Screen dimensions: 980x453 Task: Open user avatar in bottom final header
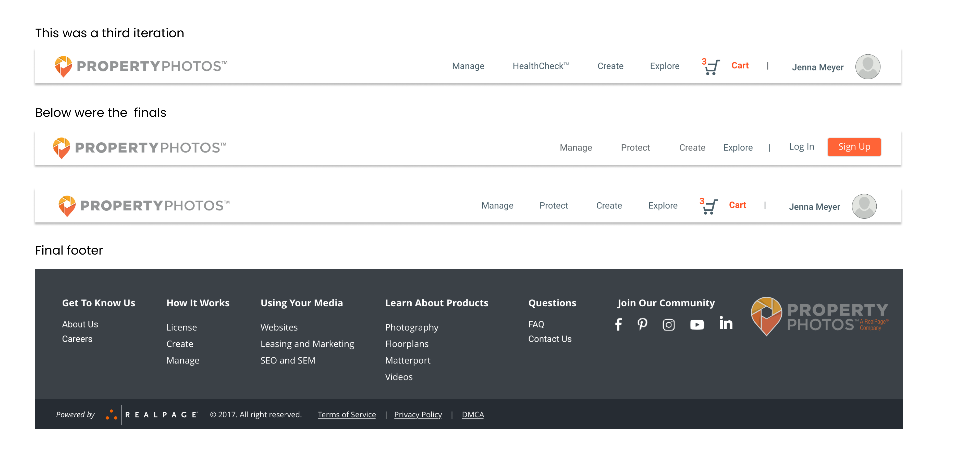[x=864, y=206]
